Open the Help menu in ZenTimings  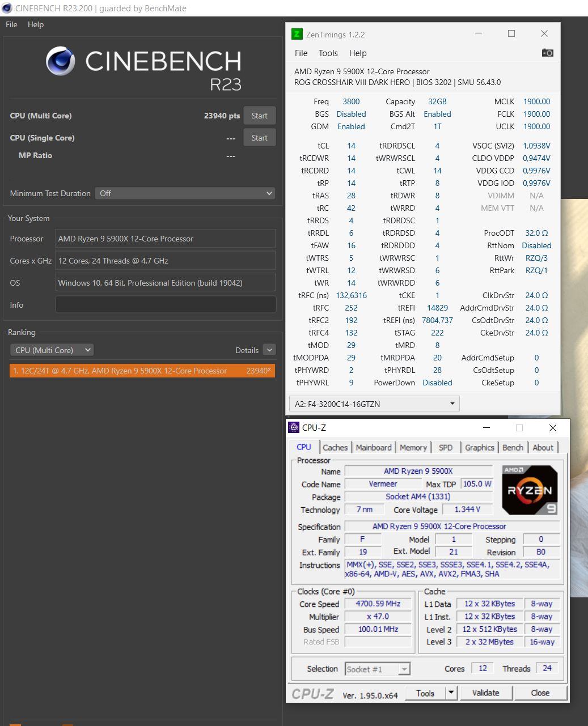[358, 53]
